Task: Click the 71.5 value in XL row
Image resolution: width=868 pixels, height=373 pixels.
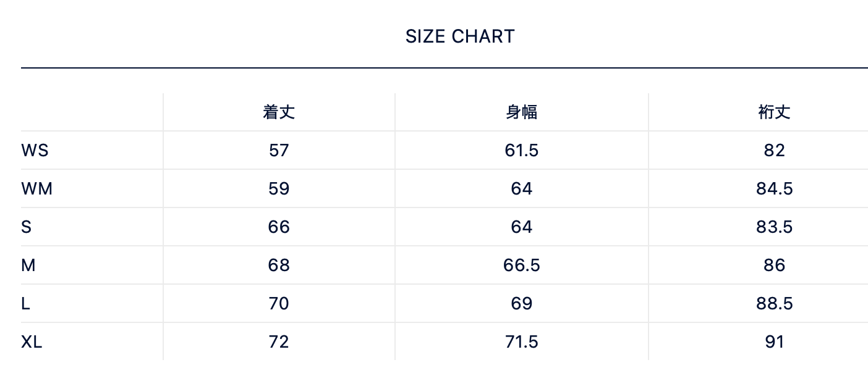Action: [x=521, y=342]
